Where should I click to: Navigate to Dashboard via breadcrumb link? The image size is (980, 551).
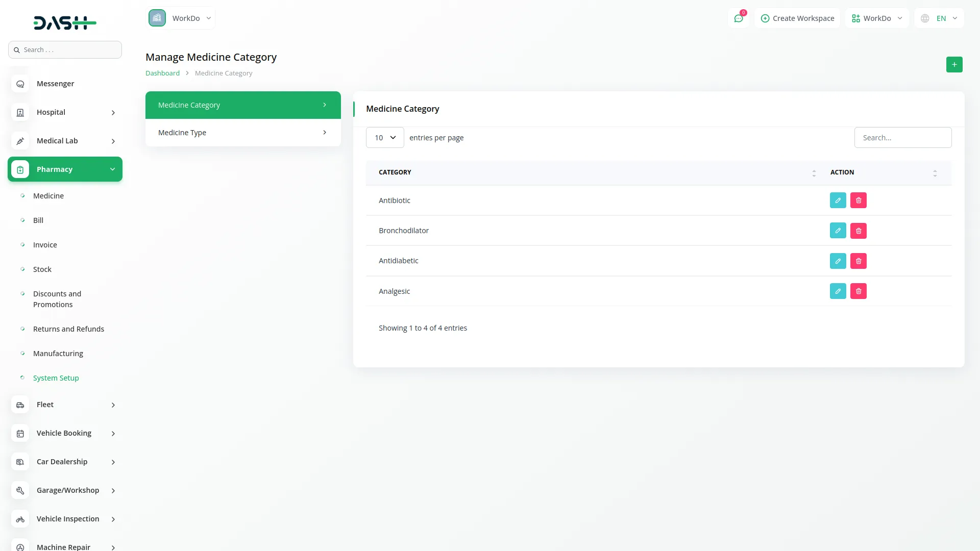162,72
